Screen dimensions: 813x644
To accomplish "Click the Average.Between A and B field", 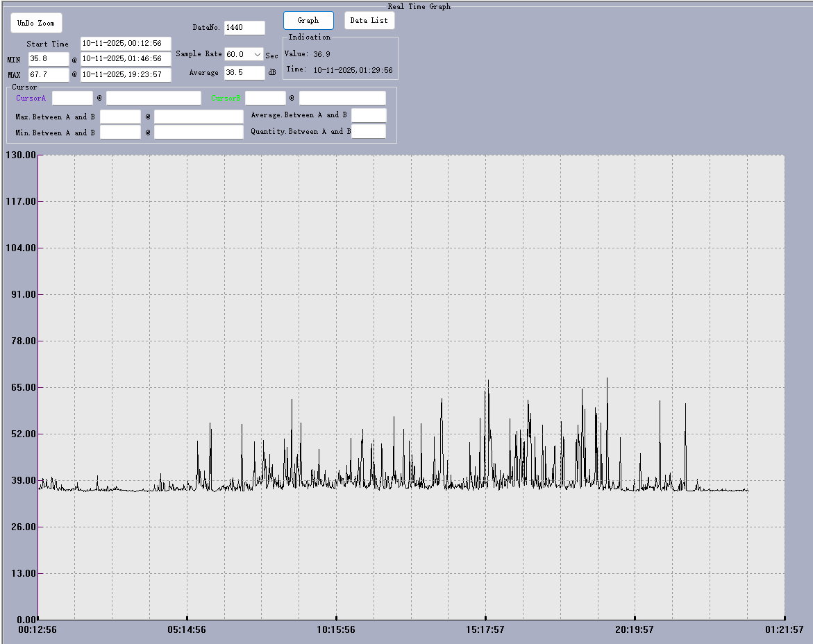I will 369,115.
